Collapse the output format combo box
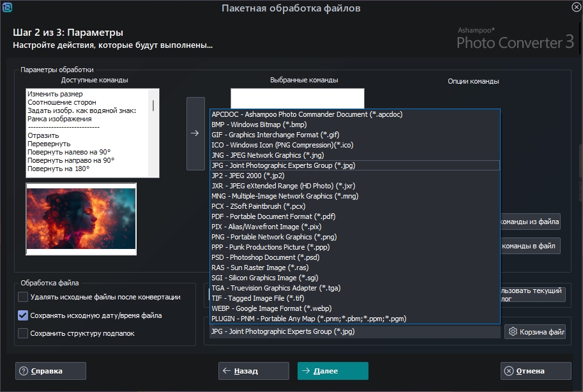583x392 pixels. pos(354,332)
